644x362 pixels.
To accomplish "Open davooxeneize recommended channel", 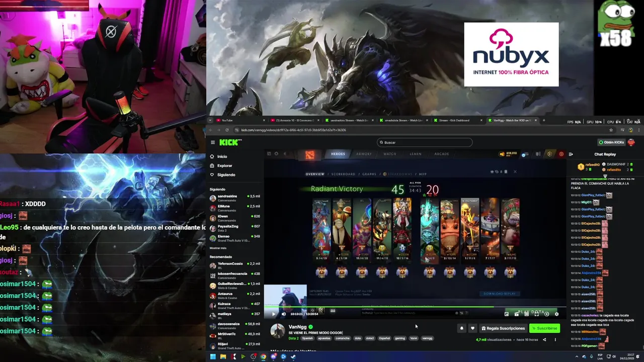I will pos(235,325).
